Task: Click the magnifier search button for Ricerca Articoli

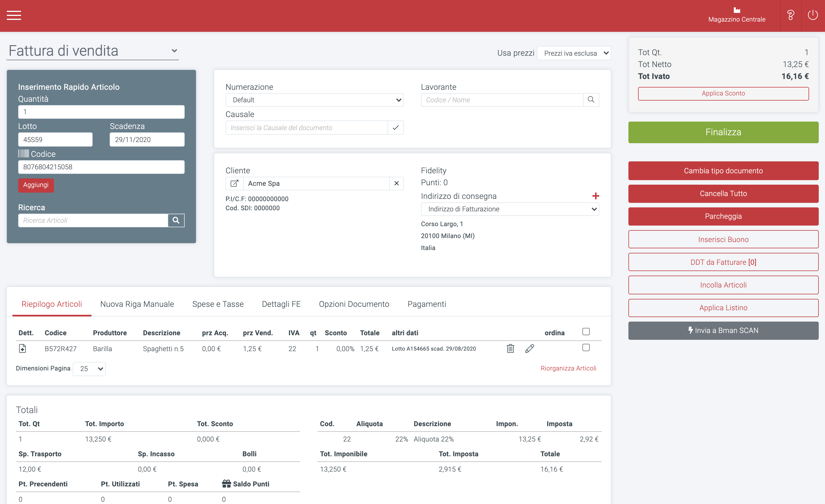Action: click(x=176, y=220)
